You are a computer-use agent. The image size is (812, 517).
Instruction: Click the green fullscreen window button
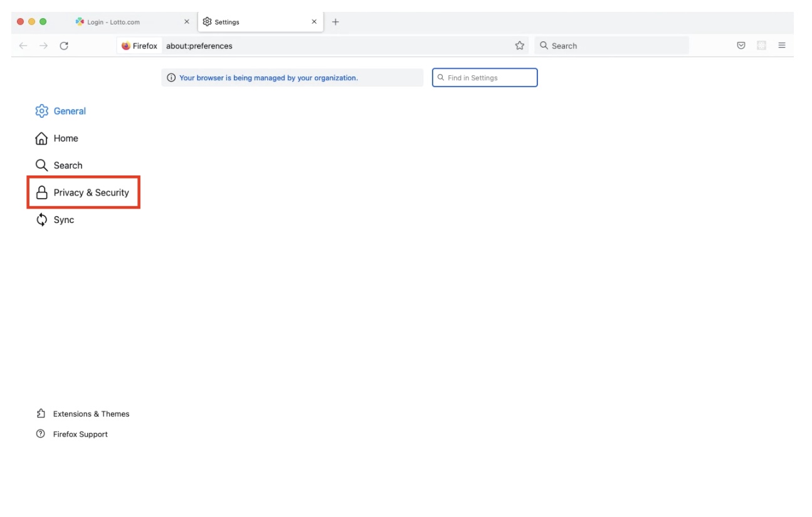[x=43, y=21]
